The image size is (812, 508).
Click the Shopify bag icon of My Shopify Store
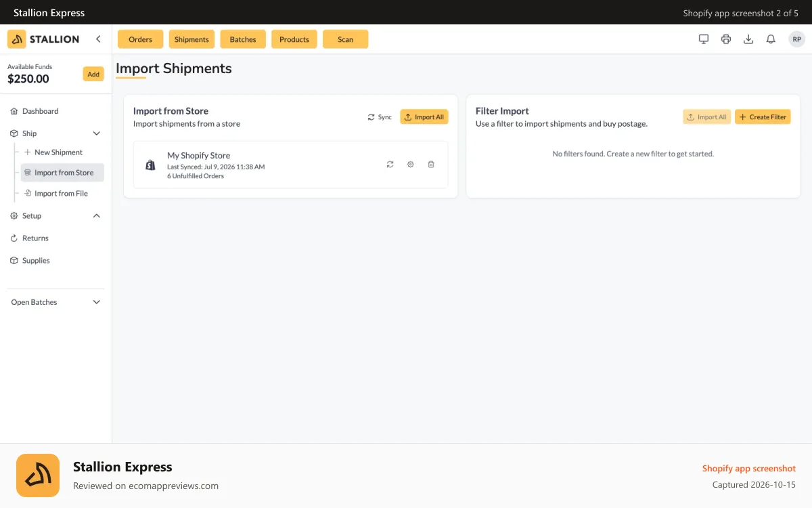coord(150,165)
